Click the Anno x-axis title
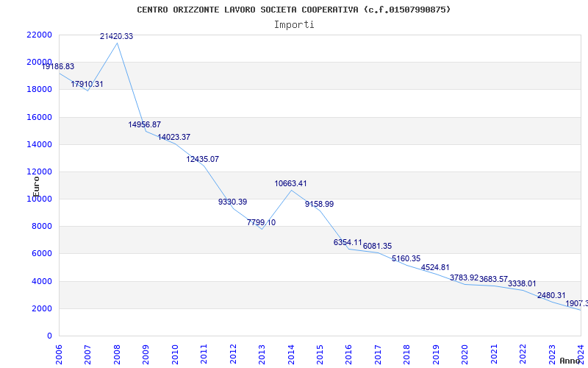Image resolution: width=588 pixels, height=368 pixels. pos(569,361)
